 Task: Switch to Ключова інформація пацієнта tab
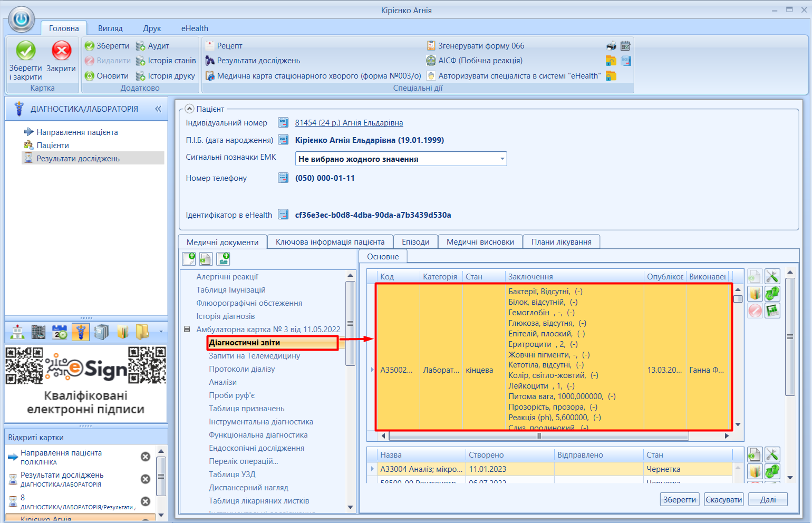pos(330,242)
